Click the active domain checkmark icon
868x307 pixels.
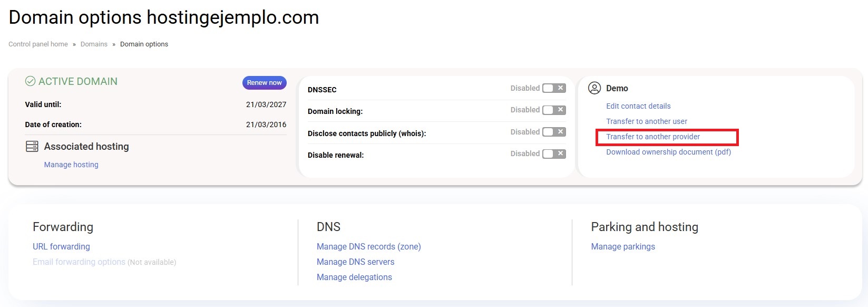(x=31, y=81)
